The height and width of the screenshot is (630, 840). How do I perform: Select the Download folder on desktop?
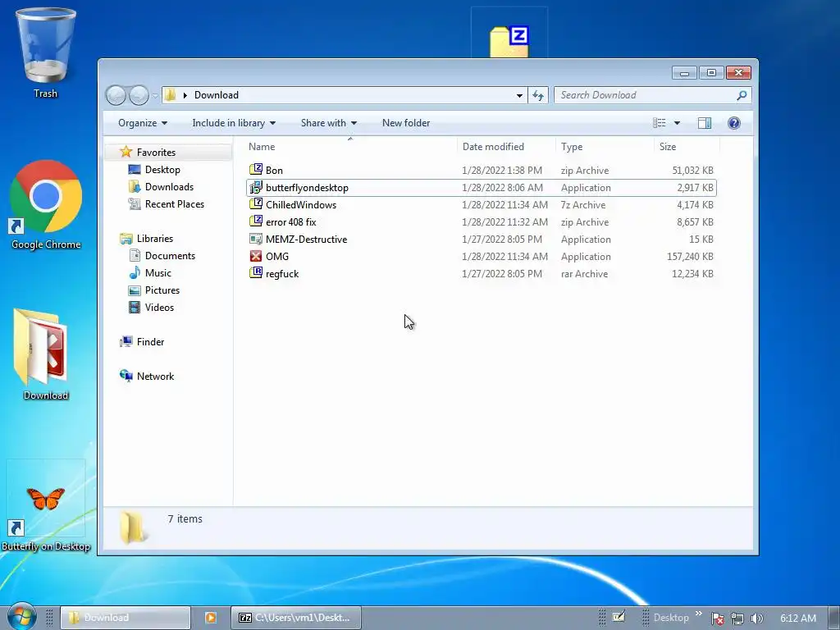46,354
